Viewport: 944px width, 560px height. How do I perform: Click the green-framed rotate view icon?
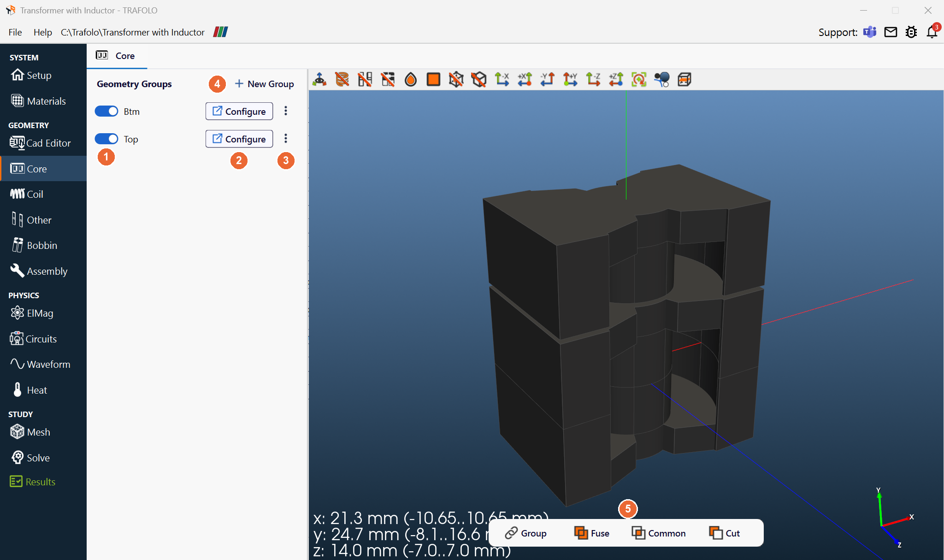(639, 79)
